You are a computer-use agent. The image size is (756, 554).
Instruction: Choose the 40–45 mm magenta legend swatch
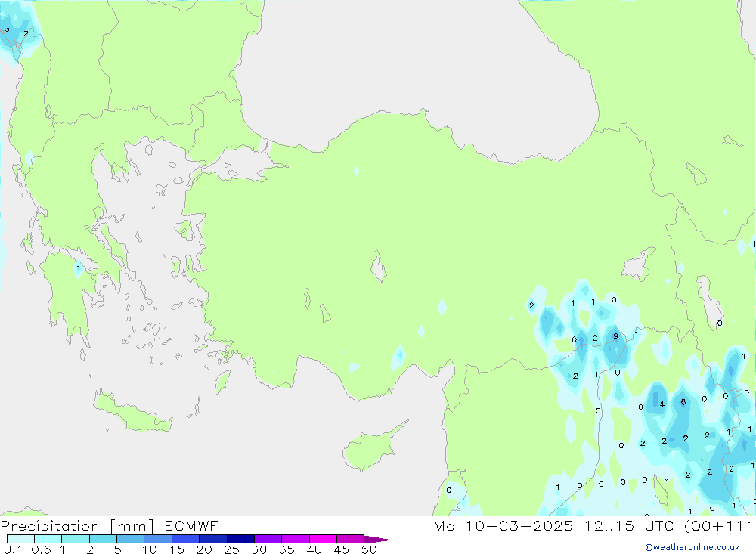point(323,539)
